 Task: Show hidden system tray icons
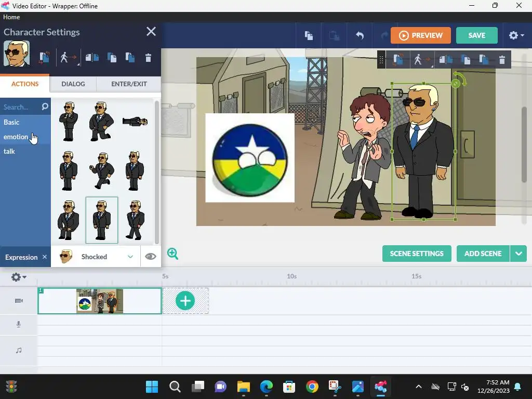(x=419, y=387)
